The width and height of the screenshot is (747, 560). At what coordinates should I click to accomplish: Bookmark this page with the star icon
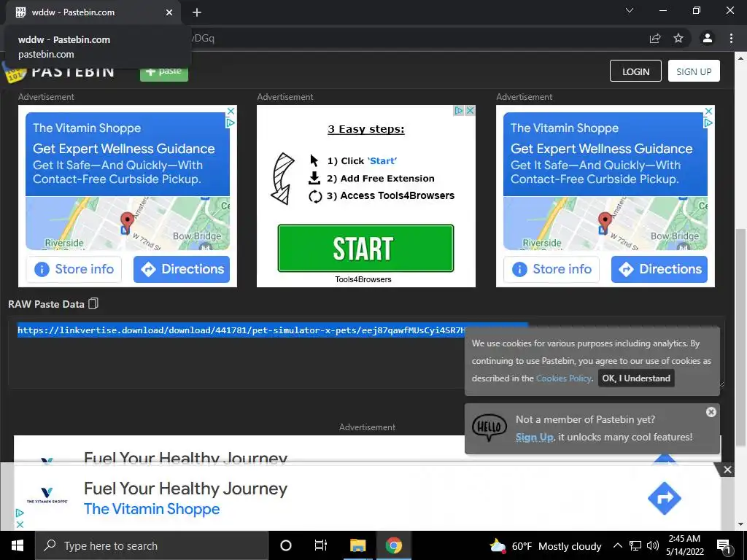pyautogui.click(x=678, y=38)
